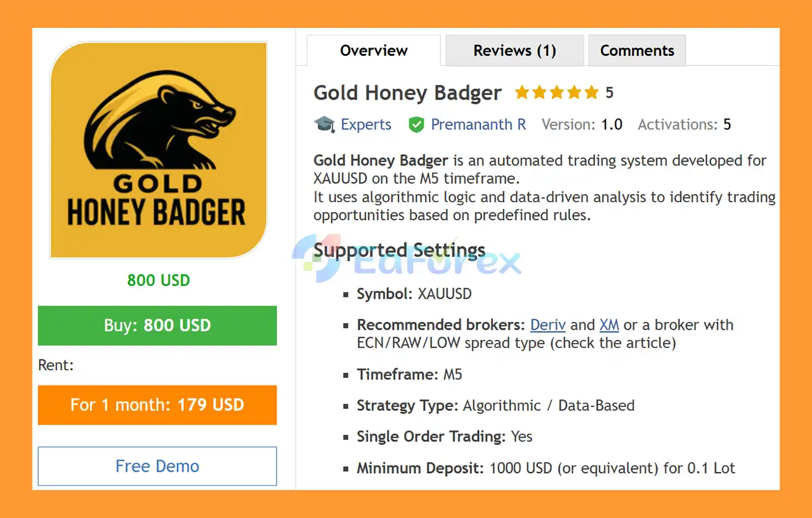Rent for 1 month at 179 USD
Viewport: 812px width, 518px height.
tap(157, 405)
